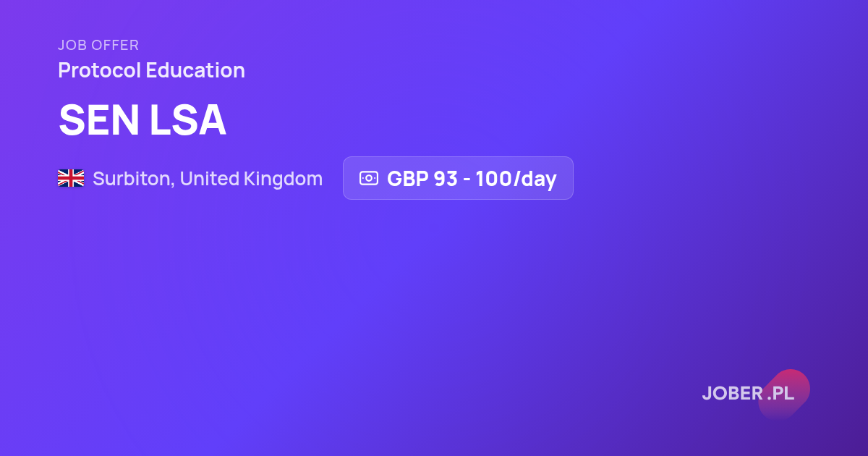Screen dimensions: 868x456
Task: Click the GBP 93 - 100/day salary badge
Action: [458, 178]
